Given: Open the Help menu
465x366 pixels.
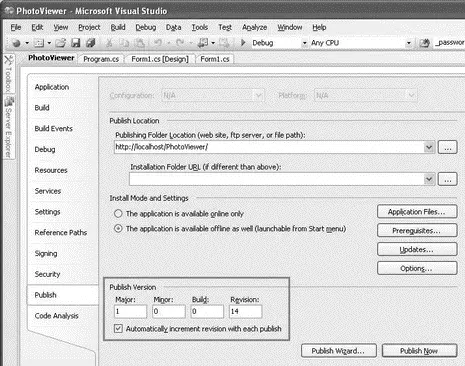Looking at the screenshot, I should (319, 27).
